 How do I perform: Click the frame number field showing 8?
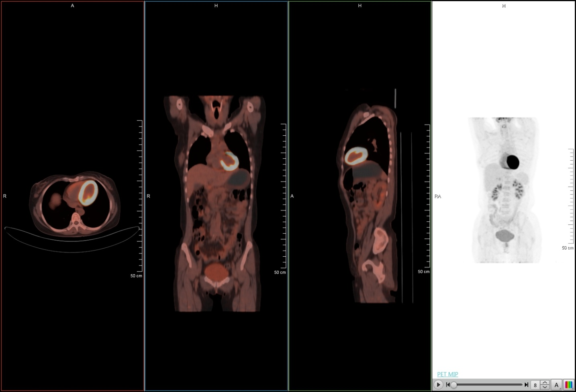pos(535,385)
